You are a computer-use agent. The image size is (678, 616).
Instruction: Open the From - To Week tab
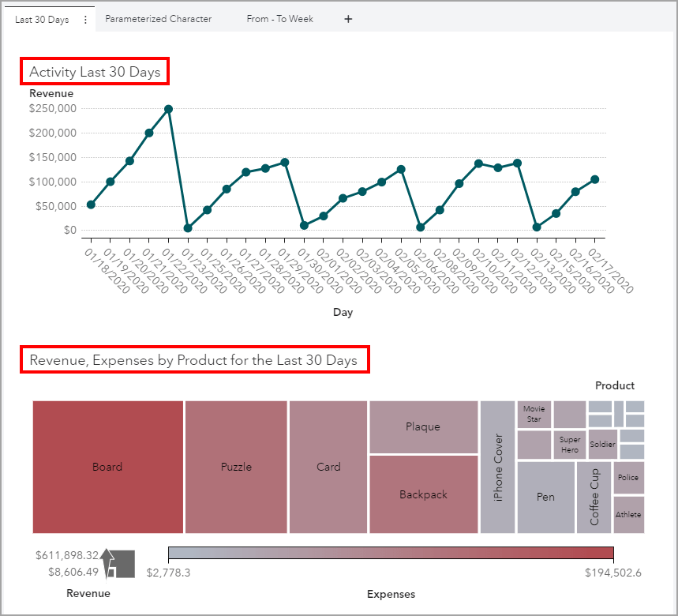click(x=279, y=18)
